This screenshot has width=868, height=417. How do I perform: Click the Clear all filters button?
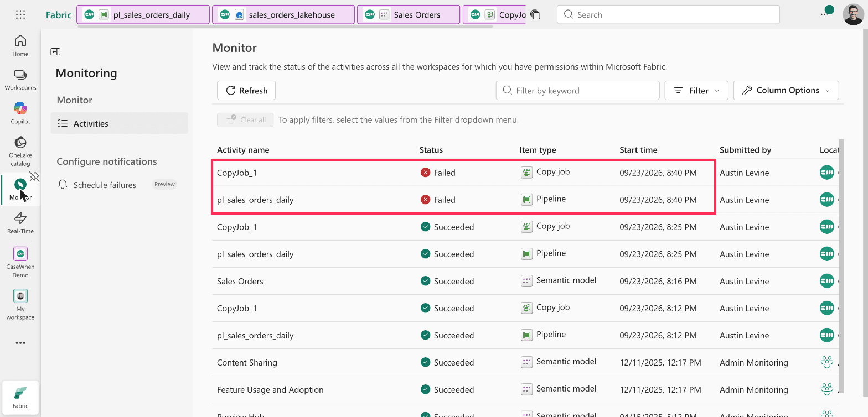click(245, 119)
